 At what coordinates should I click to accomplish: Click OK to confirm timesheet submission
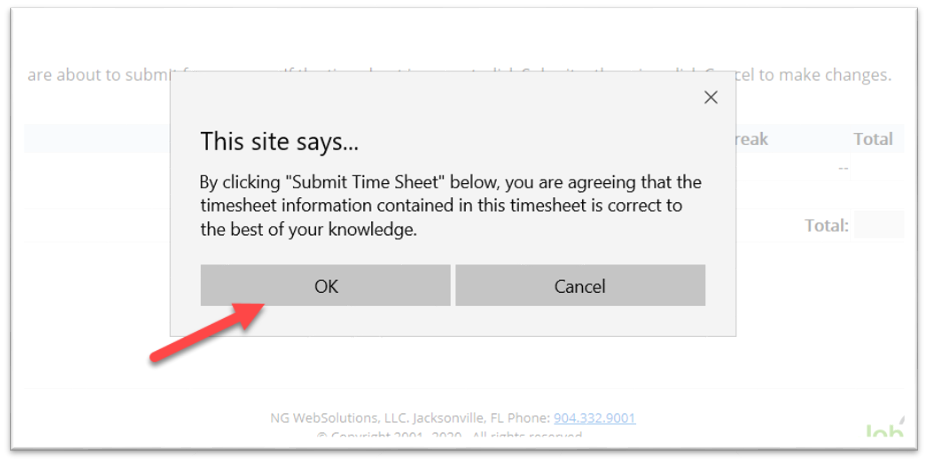coord(326,286)
